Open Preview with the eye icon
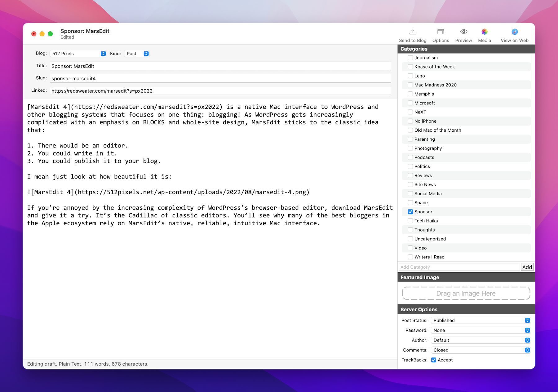 pos(463,32)
